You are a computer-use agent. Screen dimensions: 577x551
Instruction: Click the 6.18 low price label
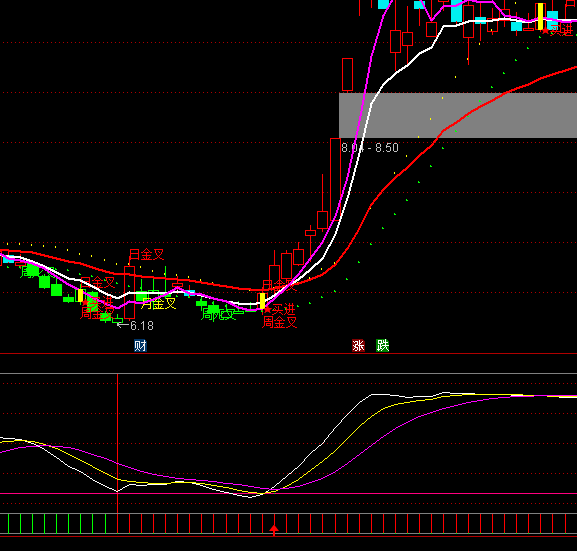(142, 326)
